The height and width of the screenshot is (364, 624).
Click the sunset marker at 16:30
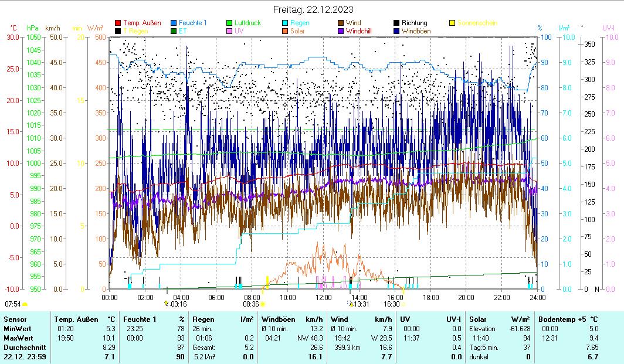click(403, 304)
